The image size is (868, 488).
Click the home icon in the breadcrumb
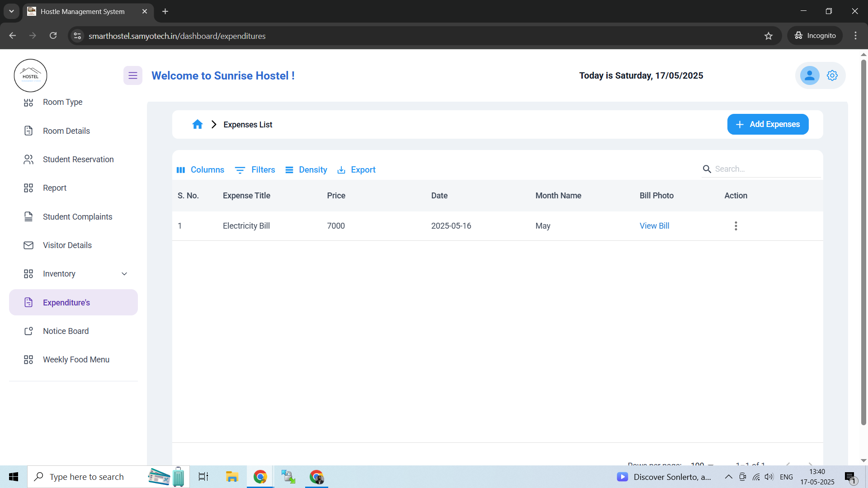point(198,124)
